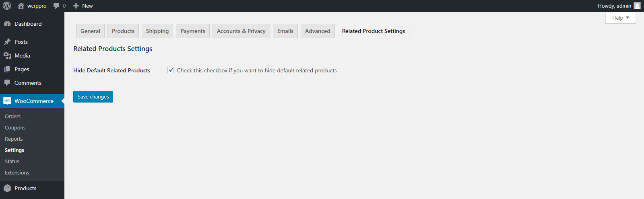
Task: Uncheck Hide Default Related Products checkbox
Action: click(x=171, y=70)
